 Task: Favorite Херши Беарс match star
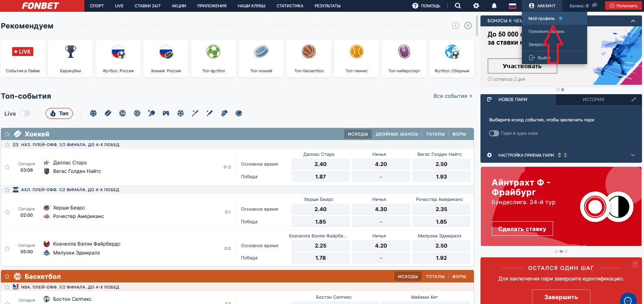point(7,212)
